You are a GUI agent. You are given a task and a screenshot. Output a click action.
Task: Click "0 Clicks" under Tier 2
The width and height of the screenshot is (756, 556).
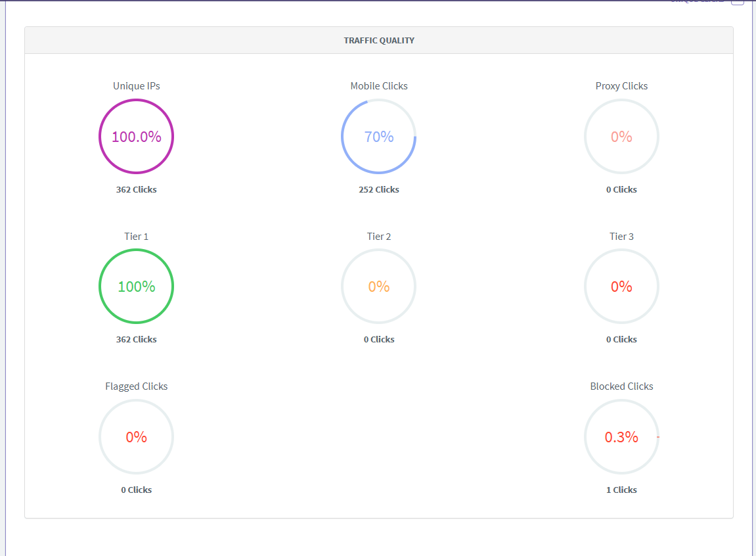[379, 340]
